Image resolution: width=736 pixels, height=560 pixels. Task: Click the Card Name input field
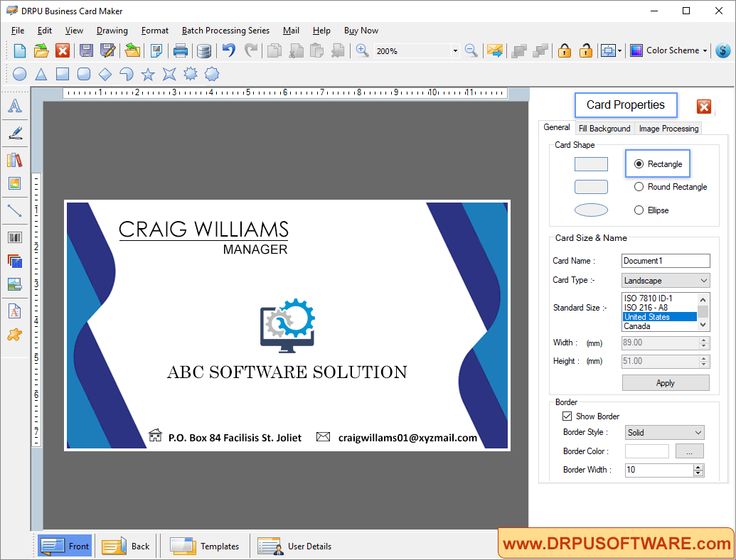[x=666, y=261]
